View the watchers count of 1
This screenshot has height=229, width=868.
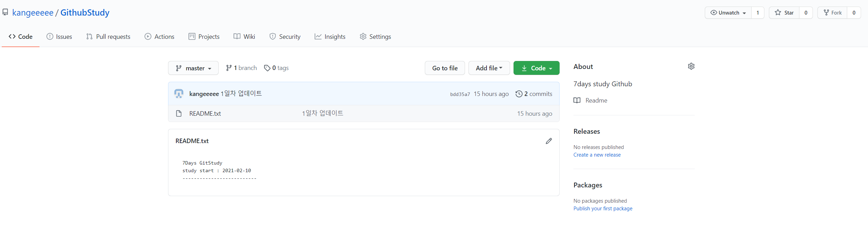click(x=758, y=13)
